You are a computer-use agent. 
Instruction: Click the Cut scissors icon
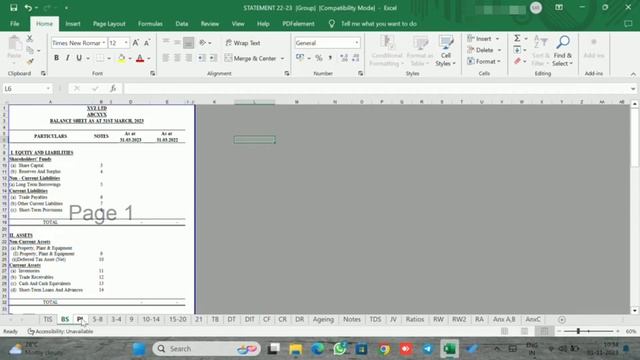(x=29, y=38)
